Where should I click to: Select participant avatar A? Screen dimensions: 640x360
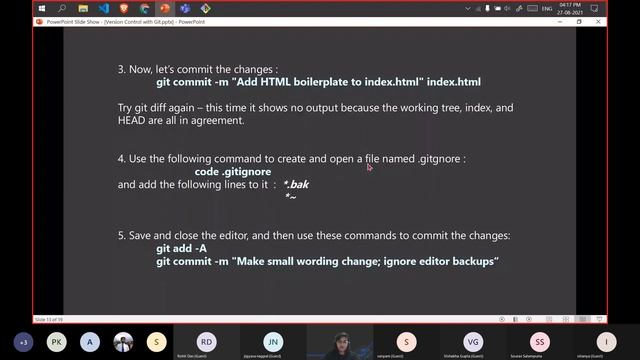90,342
